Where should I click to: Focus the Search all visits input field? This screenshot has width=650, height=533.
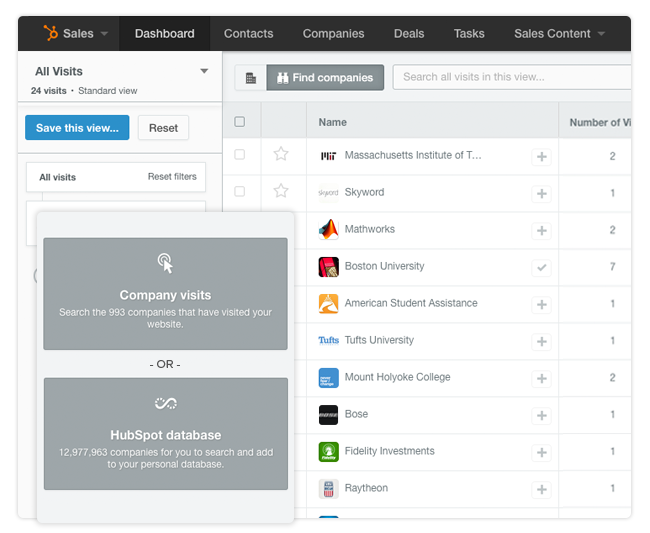point(512,77)
